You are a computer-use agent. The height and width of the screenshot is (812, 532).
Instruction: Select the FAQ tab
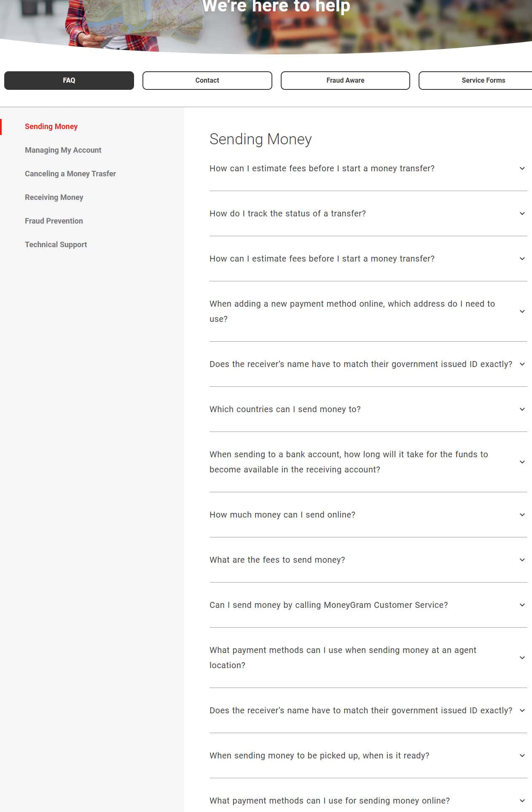pyautogui.click(x=69, y=81)
